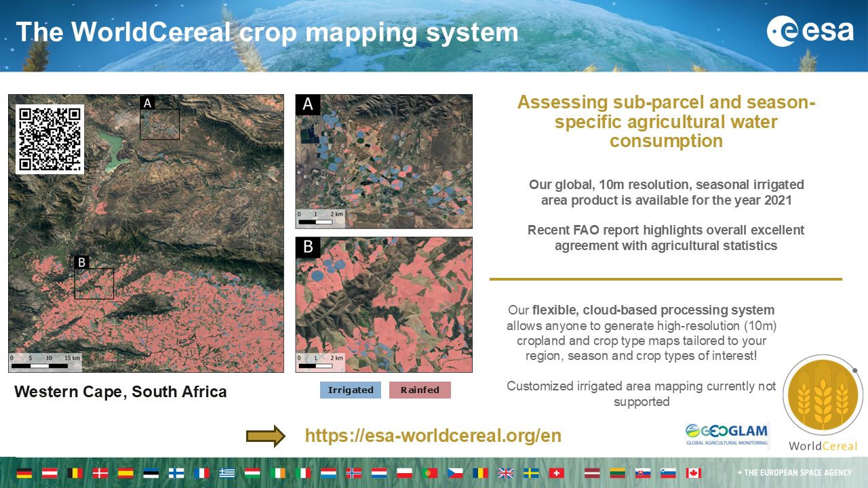The height and width of the screenshot is (488, 868).
Task: Click the Greek flag in the footer
Action: (x=227, y=473)
